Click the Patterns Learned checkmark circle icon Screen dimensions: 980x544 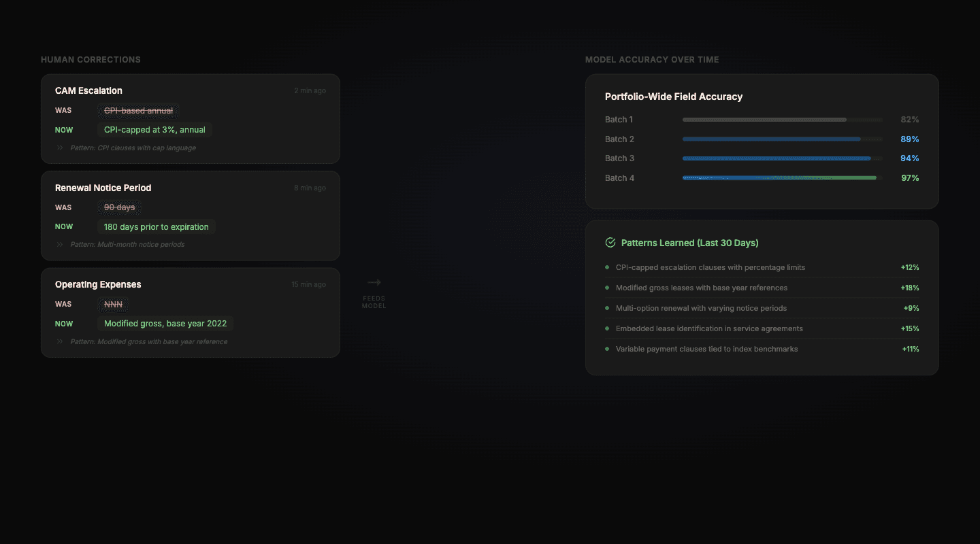[x=610, y=243]
